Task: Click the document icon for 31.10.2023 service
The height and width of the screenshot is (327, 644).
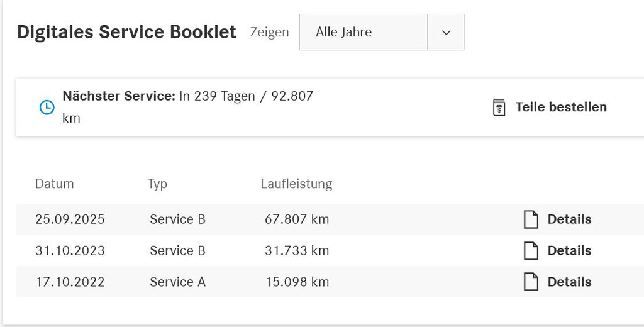Action: (x=531, y=251)
